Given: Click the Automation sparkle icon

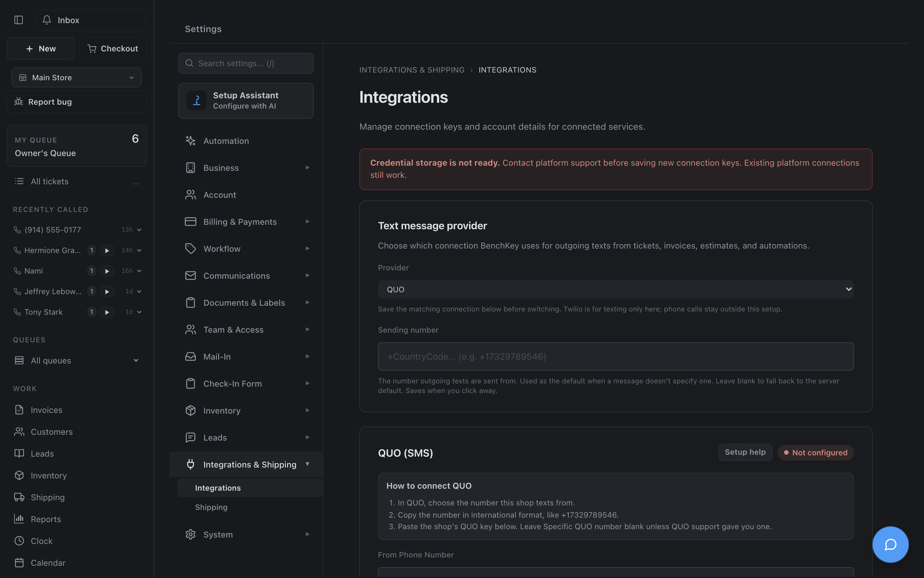Looking at the screenshot, I should pyautogui.click(x=191, y=141).
